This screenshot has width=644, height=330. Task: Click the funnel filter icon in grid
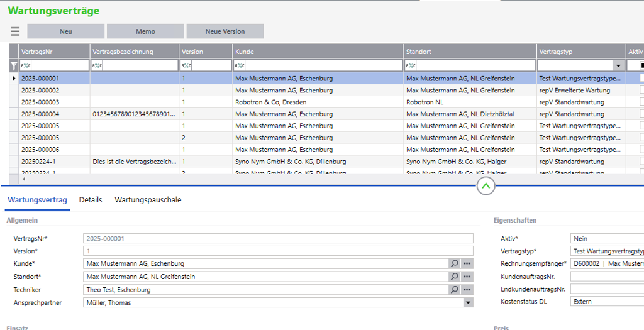pos(14,65)
